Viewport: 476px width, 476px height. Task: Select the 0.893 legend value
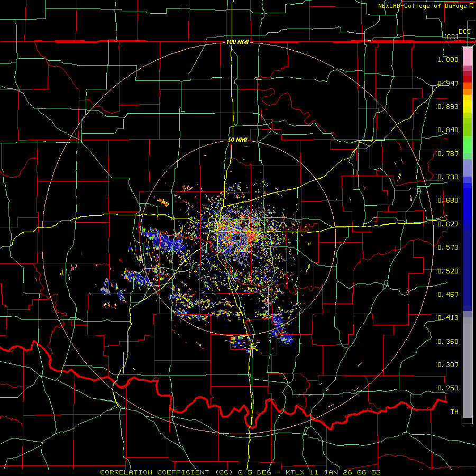[448, 106]
